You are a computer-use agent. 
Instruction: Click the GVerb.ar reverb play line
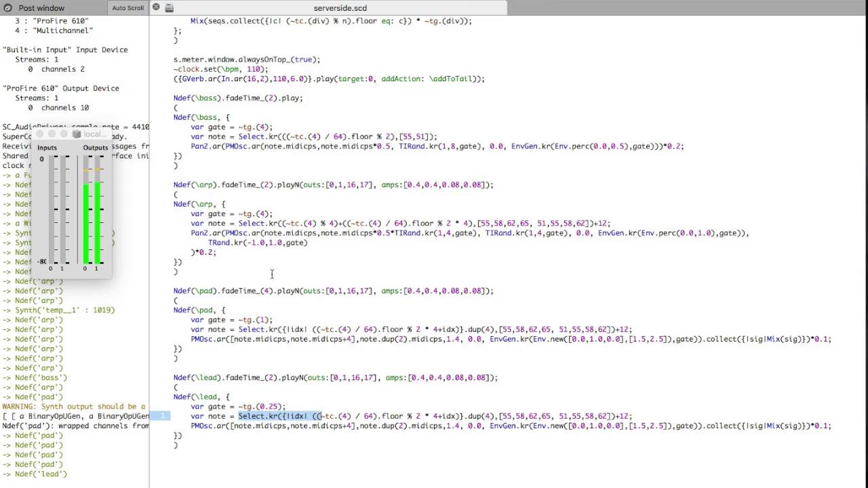[x=329, y=79]
